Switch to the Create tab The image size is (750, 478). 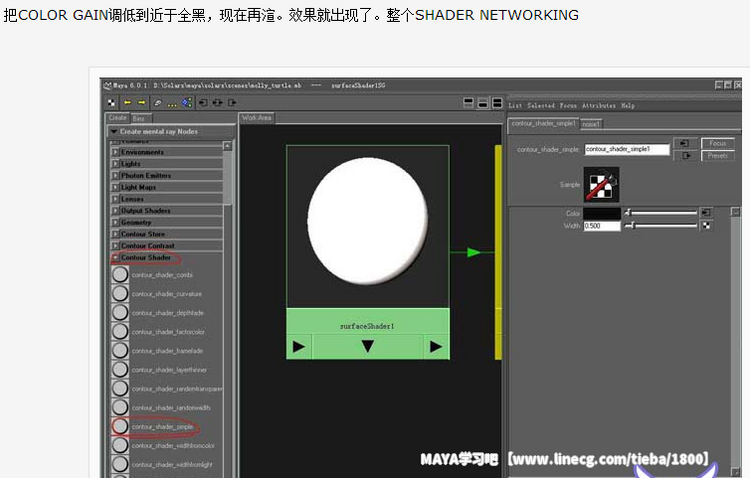click(x=118, y=118)
